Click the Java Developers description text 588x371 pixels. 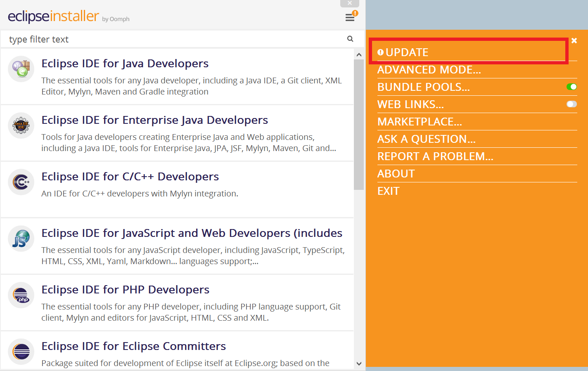[x=192, y=86]
